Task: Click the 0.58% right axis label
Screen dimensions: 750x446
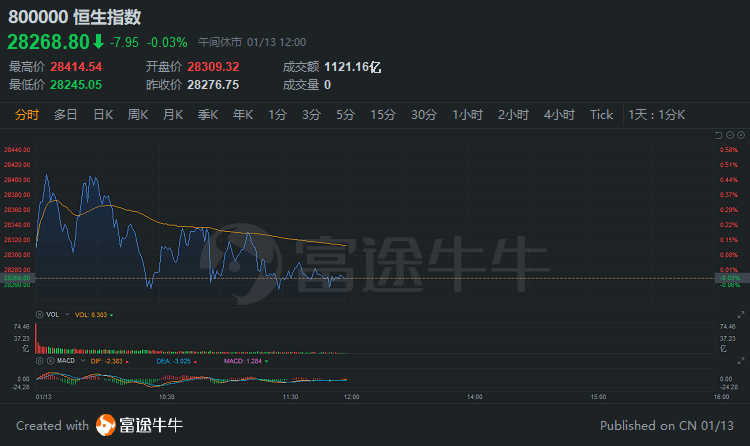Action: (x=729, y=150)
